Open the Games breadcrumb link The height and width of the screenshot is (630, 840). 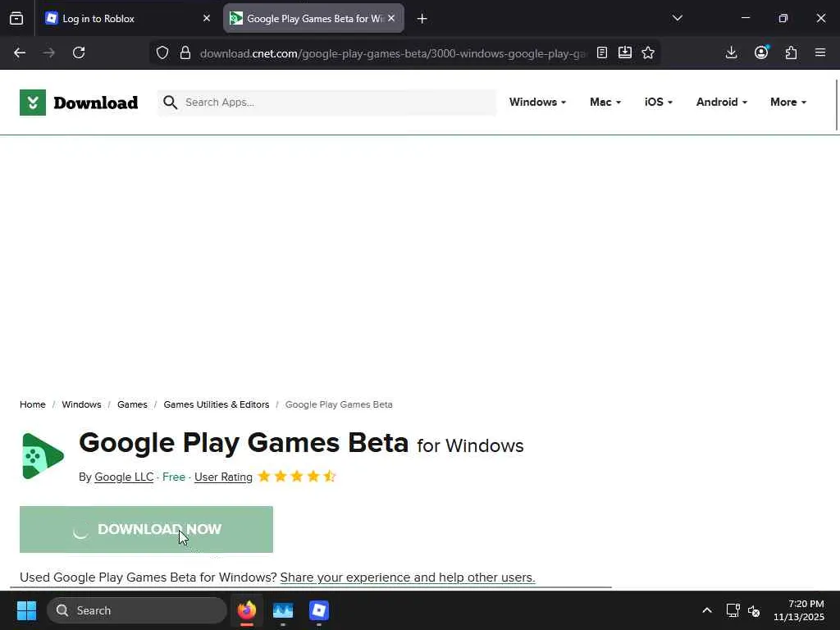coord(132,404)
